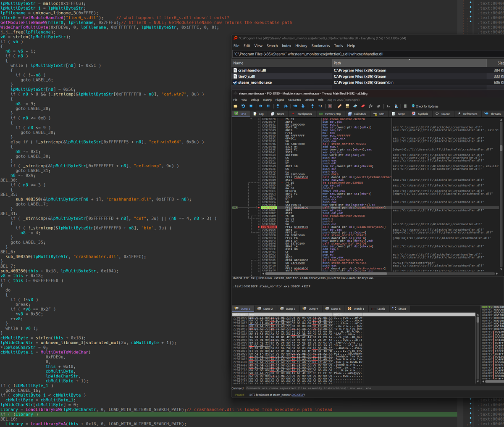Screen dimensions: 504x427
Task: Click the Pause icon in x32dbg toolbar
Action: coord(268,106)
